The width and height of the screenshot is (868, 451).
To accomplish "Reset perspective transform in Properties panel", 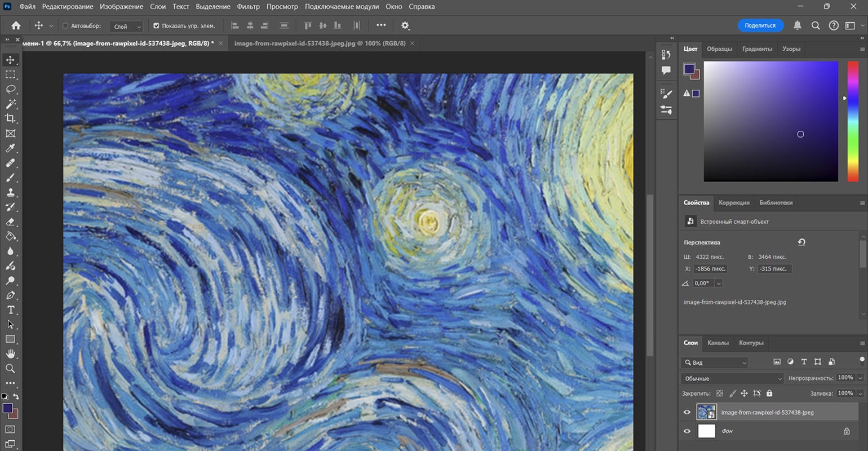I will click(x=801, y=242).
